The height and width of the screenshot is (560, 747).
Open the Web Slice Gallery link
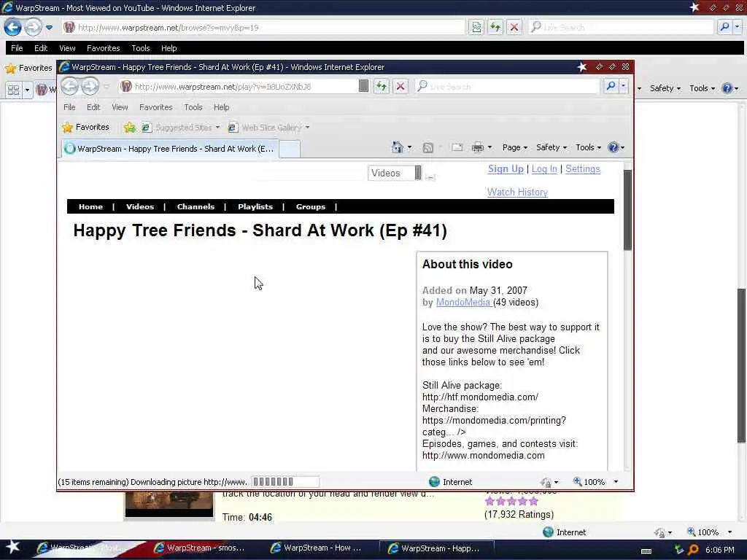(x=268, y=127)
